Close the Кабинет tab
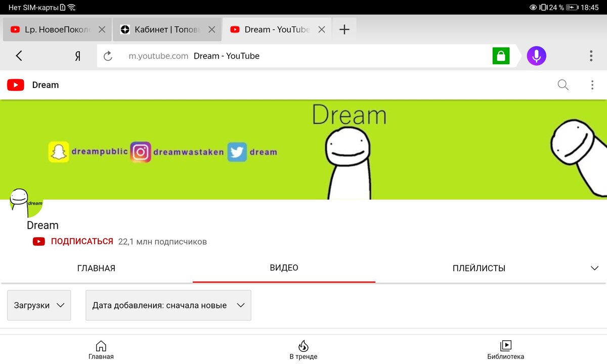 211,29
